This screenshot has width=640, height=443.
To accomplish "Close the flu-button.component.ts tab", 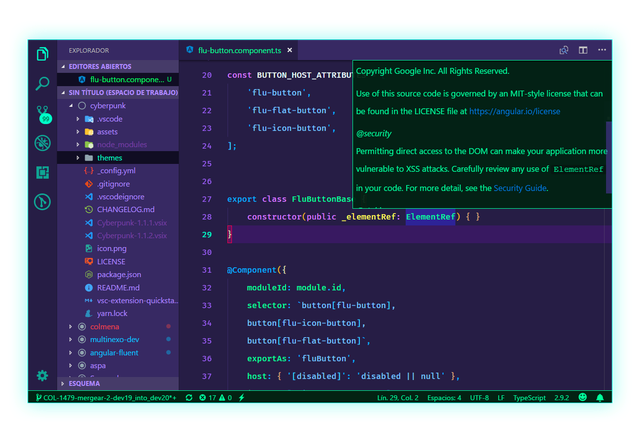I will pyautogui.click(x=291, y=49).
